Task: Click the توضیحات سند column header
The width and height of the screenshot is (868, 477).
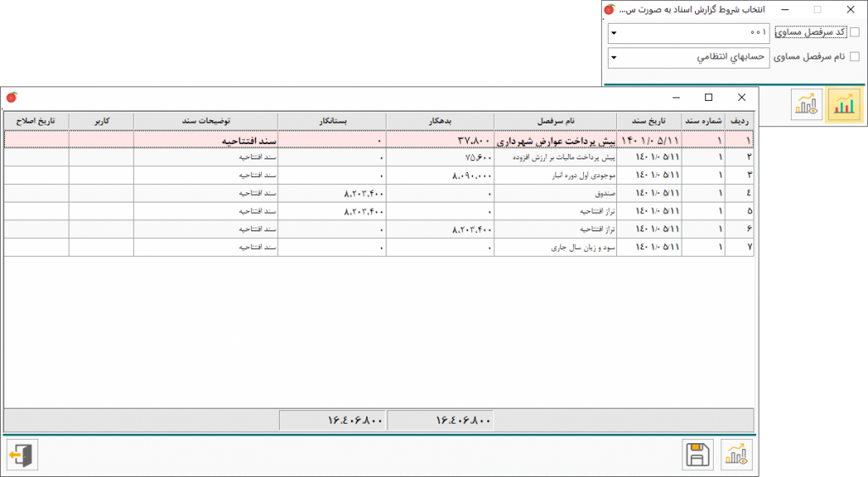Action: (x=206, y=120)
